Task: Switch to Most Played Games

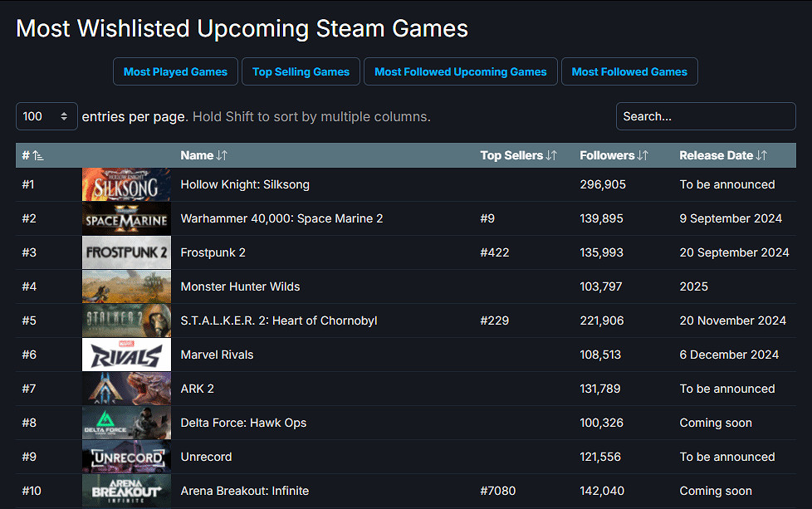Action: click(175, 71)
